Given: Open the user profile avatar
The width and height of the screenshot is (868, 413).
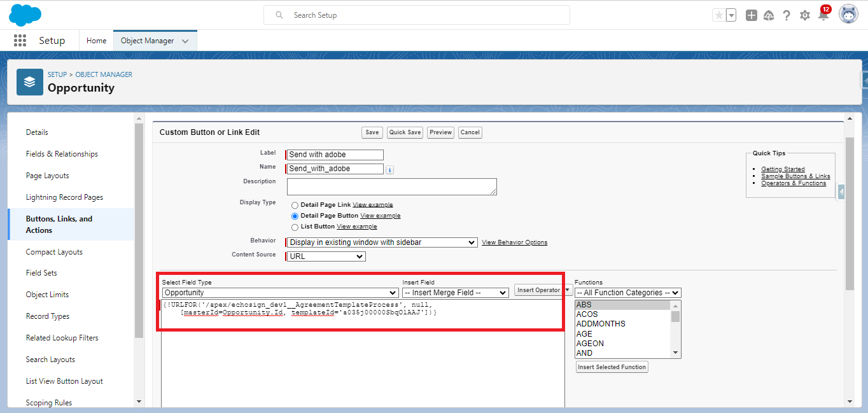Looking at the screenshot, I should [x=848, y=14].
